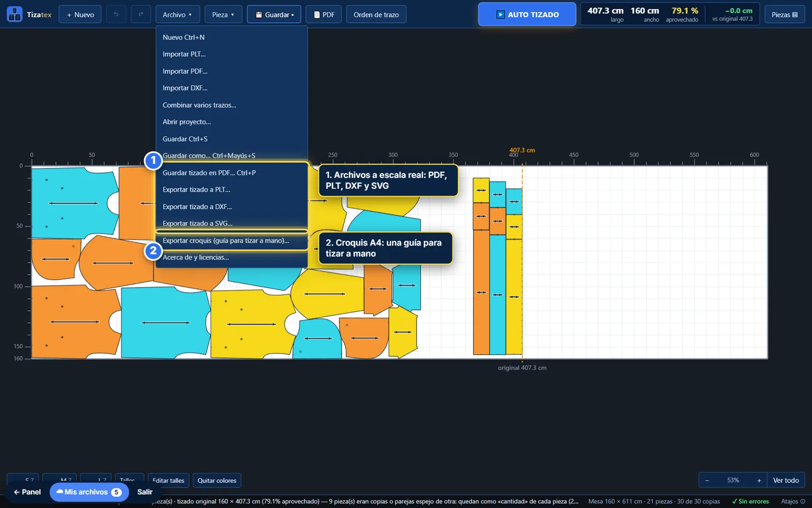Expand the Archivo dropdown menu

(x=178, y=15)
